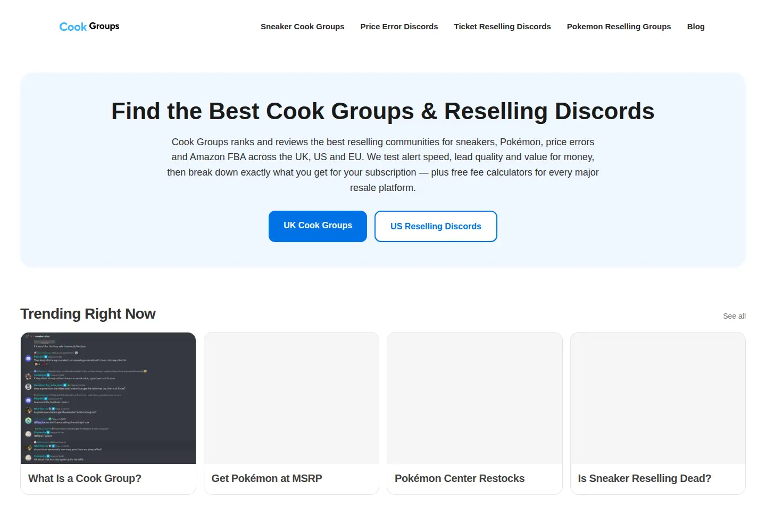Viewport: 766px width, 532px height.
Task: Click the hero paragraph starting 'Cook Groups ranks'
Action: (383, 165)
